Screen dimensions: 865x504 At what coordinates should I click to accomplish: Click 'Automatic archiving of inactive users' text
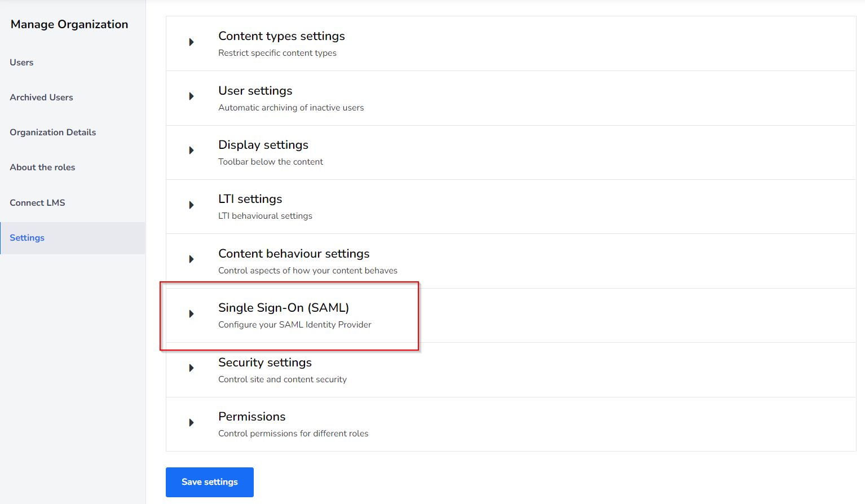(x=291, y=108)
